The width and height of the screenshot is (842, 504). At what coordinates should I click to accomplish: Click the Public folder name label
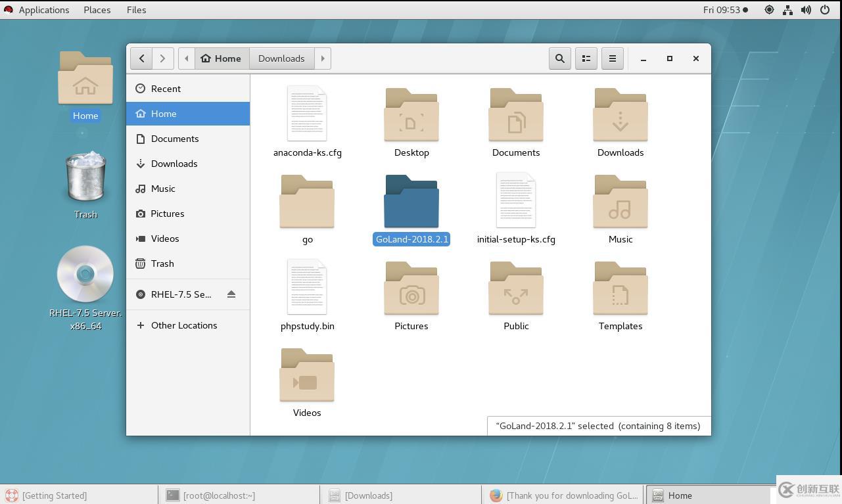[x=516, y=326]
